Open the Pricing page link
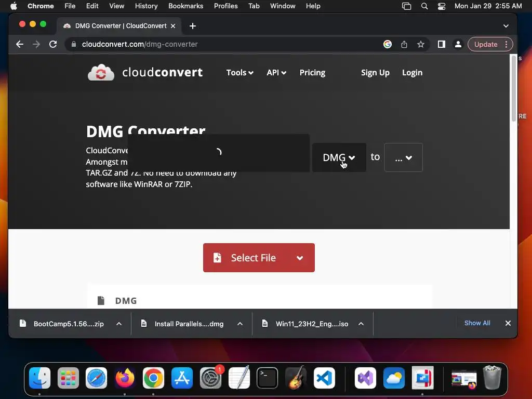The height and width of the screenshot is (399, 532). pos(312,73)
